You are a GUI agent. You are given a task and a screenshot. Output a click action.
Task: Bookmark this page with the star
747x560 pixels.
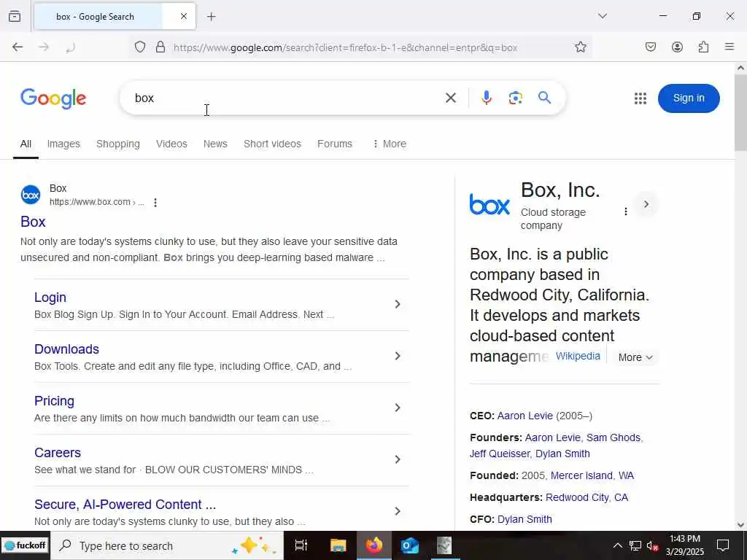[580, 47]
